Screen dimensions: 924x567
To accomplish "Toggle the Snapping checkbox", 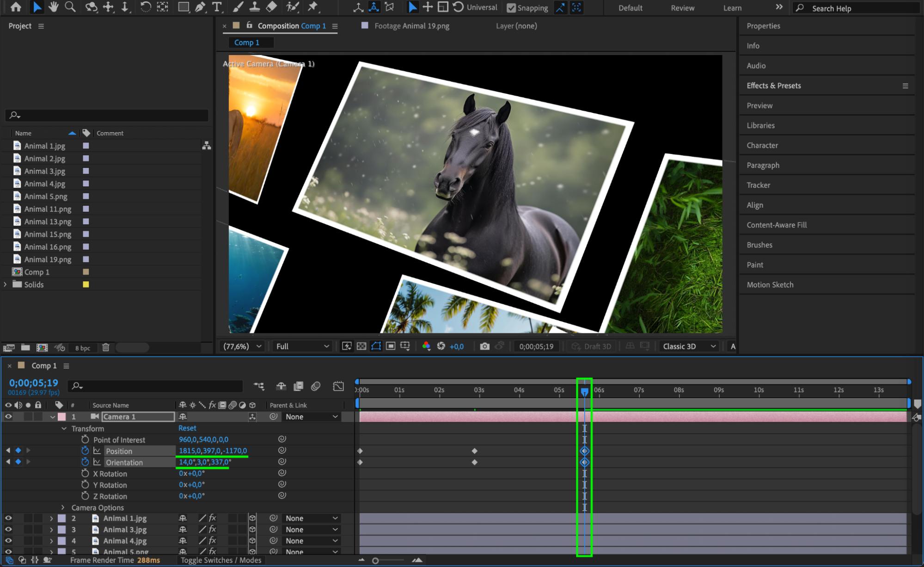I will coord(511,8).
